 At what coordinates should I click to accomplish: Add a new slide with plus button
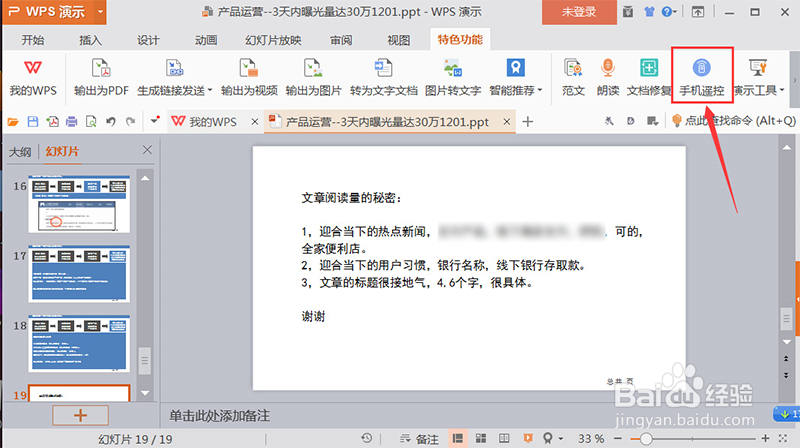point(80,415)
